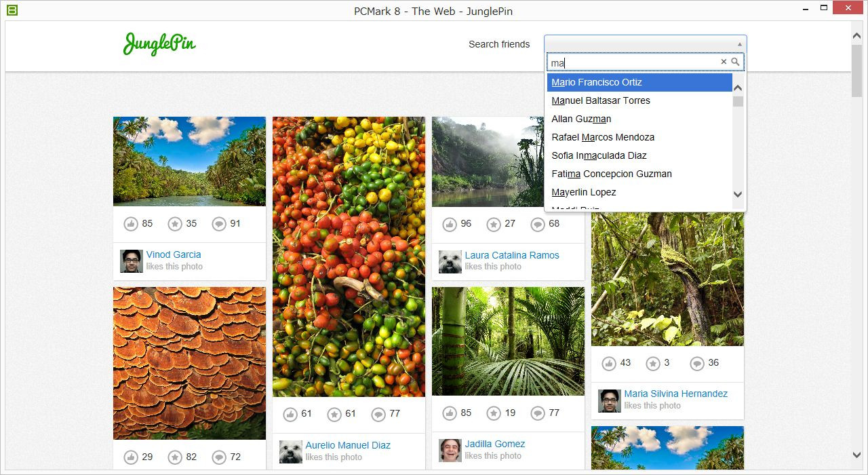This screenshot has height=475, width=868.
Task: Click the thumbs-up icon showing 43 likes
Action: [609, 363]
